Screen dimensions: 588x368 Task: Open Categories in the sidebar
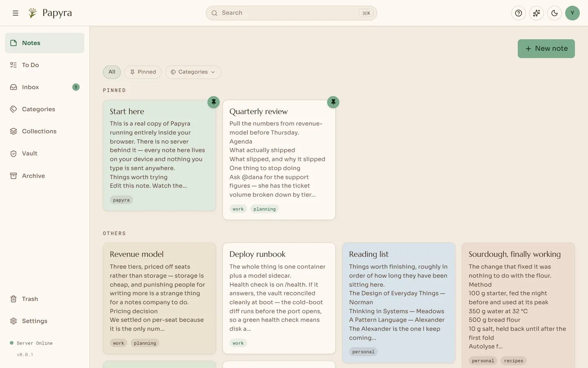coord(45,109)
